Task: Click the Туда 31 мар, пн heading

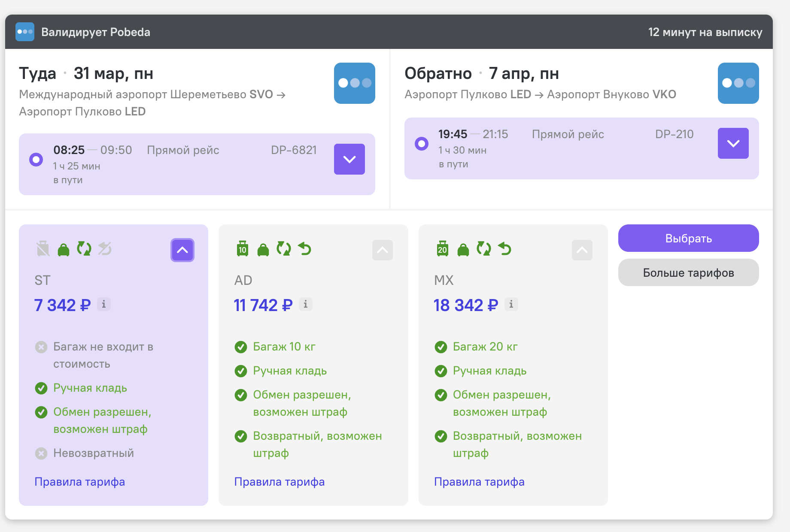Action: (86, 73)
